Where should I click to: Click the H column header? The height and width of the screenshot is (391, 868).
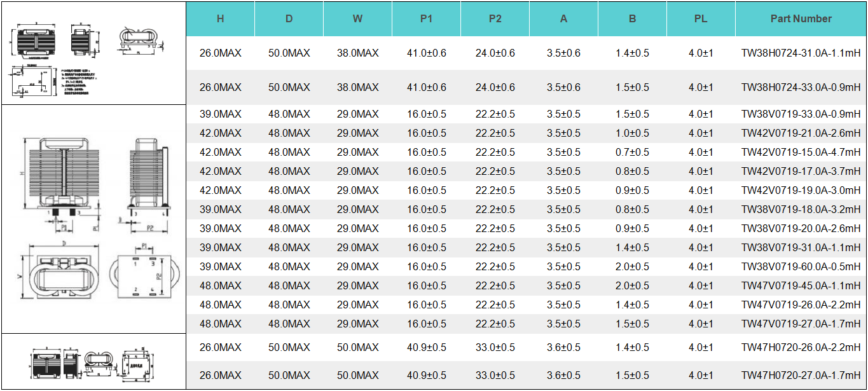point(220,19)
